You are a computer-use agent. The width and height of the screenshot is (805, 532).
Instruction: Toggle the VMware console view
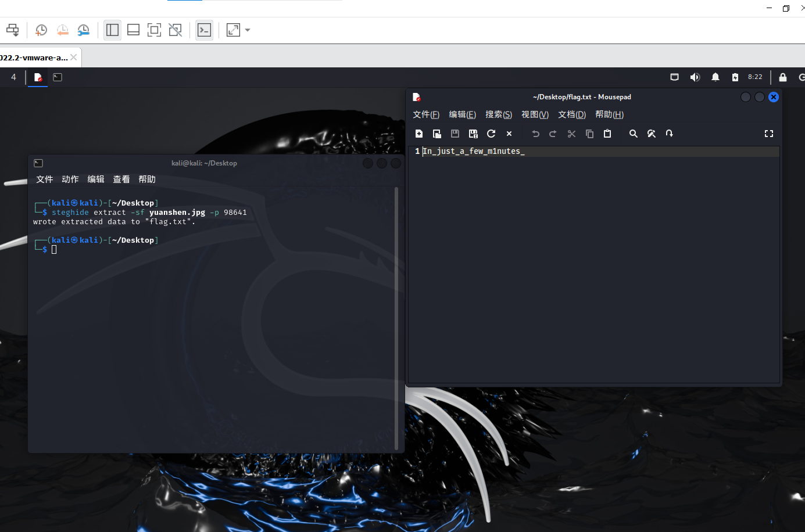[x=205, y=30]
